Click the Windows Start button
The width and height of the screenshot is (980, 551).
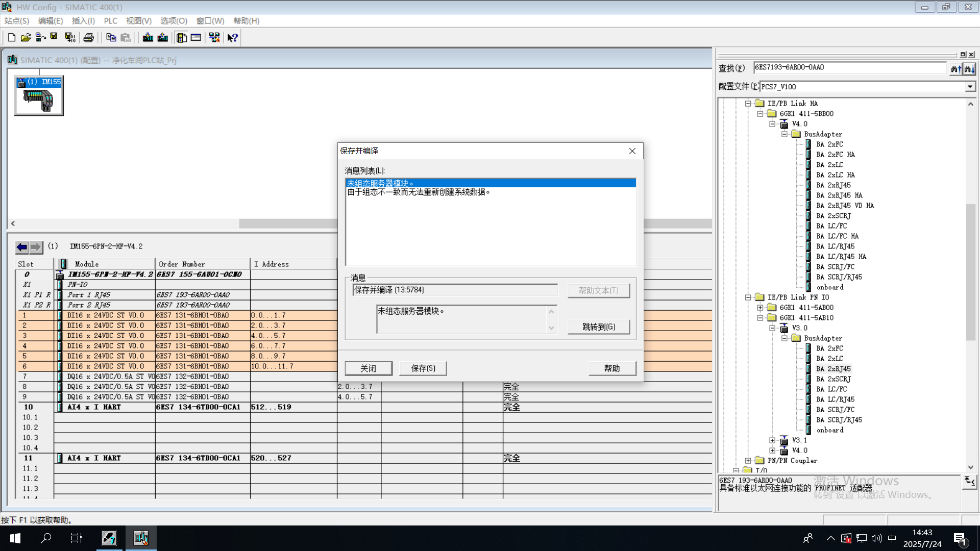click(15, 538)
